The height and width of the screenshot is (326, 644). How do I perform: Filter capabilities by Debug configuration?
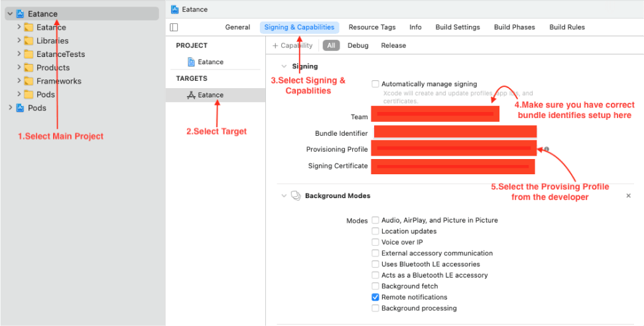click(357, 46)
